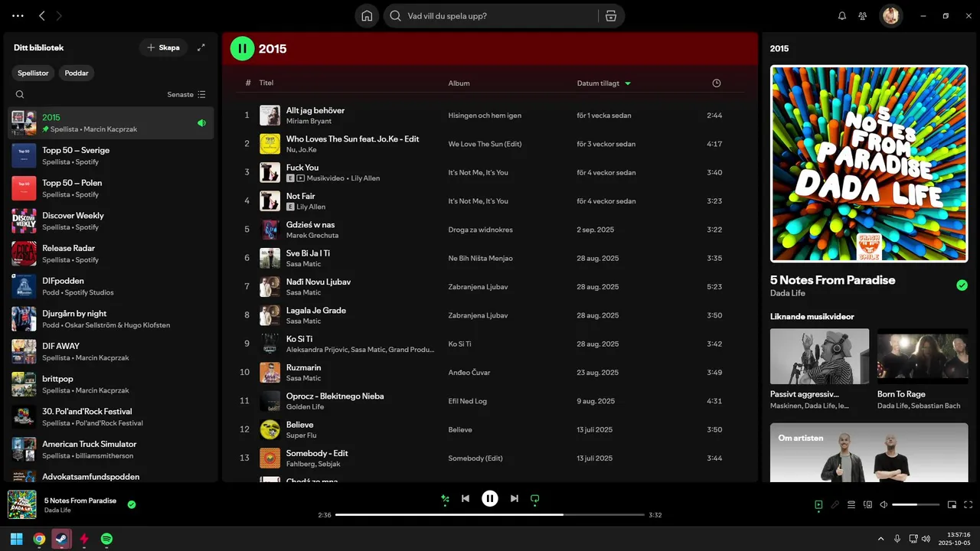Open the 5 Notes From Paradise cover art
980x551 pixels.
pos(869,164)
